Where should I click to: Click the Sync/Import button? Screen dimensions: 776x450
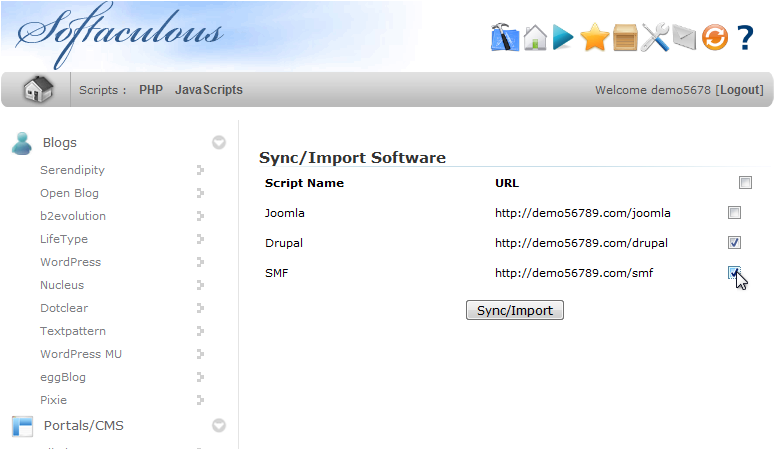click(x=515, y=310)
